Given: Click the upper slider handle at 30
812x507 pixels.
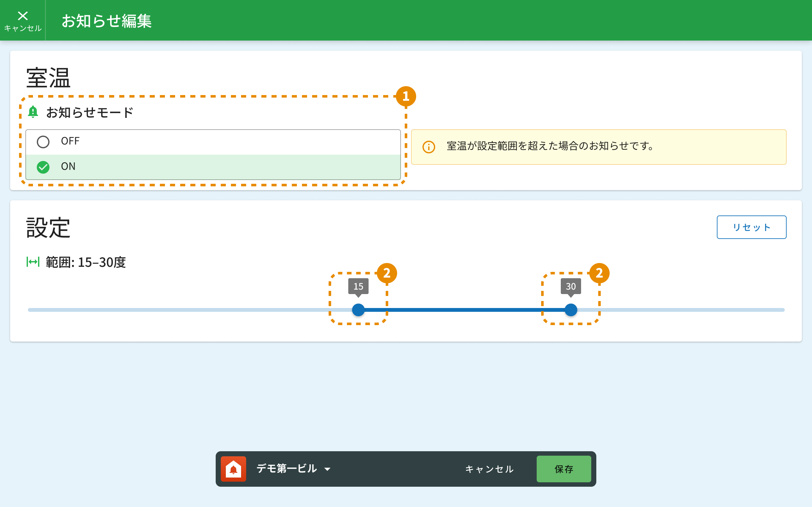Looking at the screenshot, I should coord(570,310).
